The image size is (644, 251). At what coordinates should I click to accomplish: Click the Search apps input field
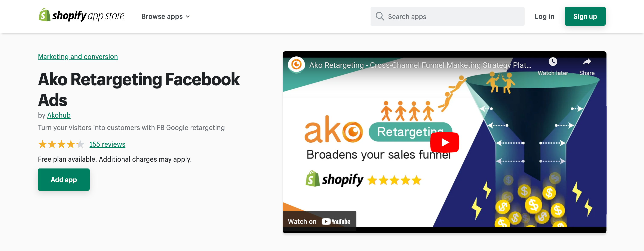click(447, 16)
